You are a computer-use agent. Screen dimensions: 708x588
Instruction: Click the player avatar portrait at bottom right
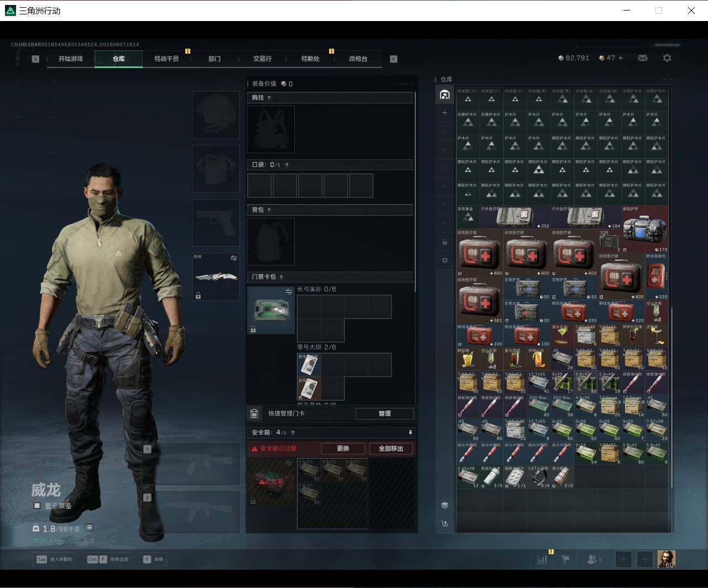click(x=666, y=559)
